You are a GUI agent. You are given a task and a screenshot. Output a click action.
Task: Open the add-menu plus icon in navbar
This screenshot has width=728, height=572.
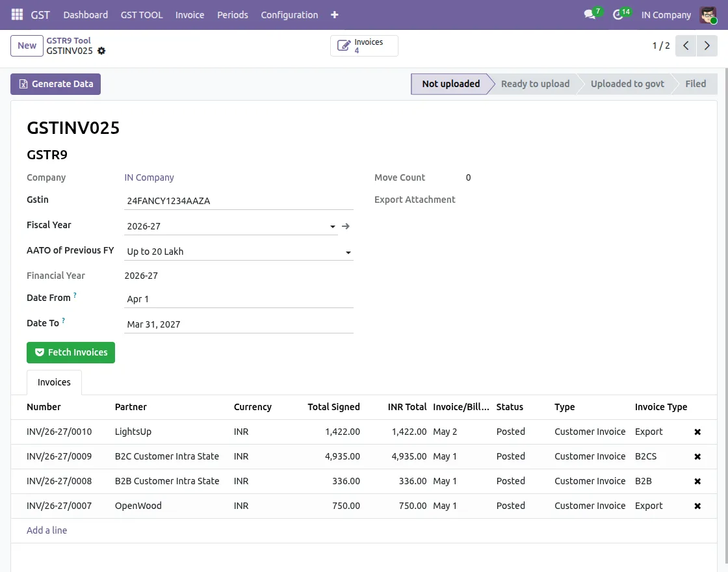tap(334, 15)
